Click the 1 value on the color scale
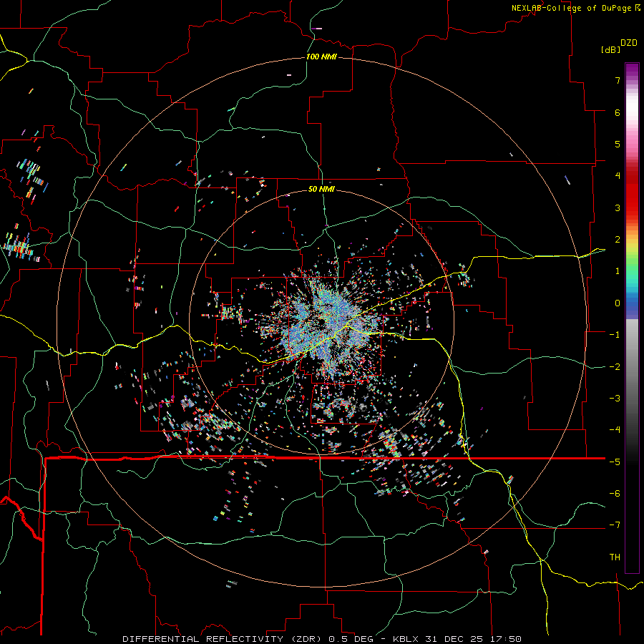644x644 pixels. (618, 271)
